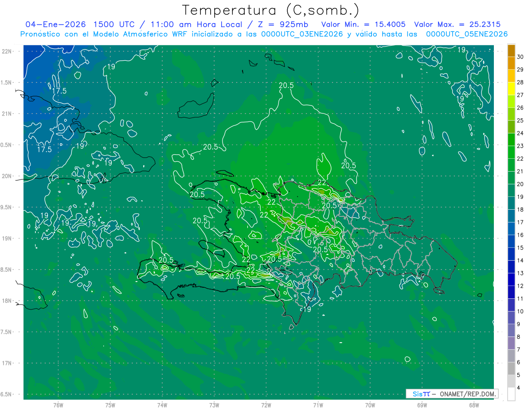Image resolution: width=532 pixels, height=411 pixels.
Task: Click the "17N" latitude label
Action: pyautogui.click(x=8, y=363)
